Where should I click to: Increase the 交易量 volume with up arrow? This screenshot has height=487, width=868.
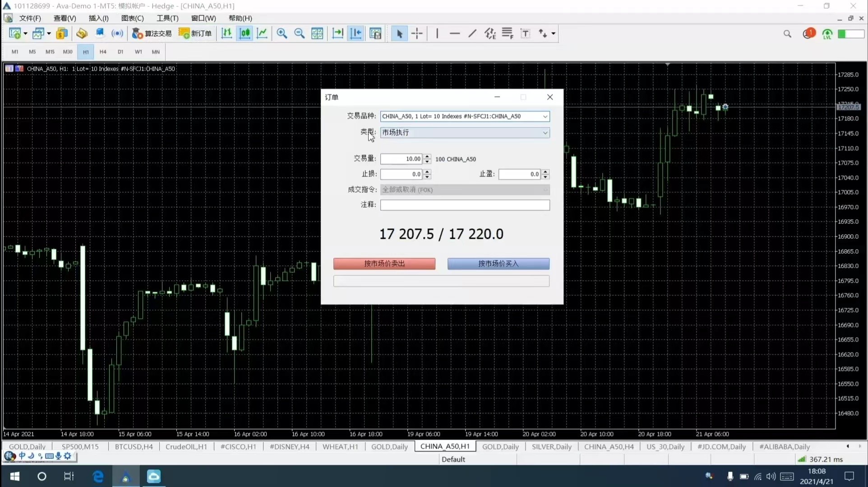coord(427,156)
